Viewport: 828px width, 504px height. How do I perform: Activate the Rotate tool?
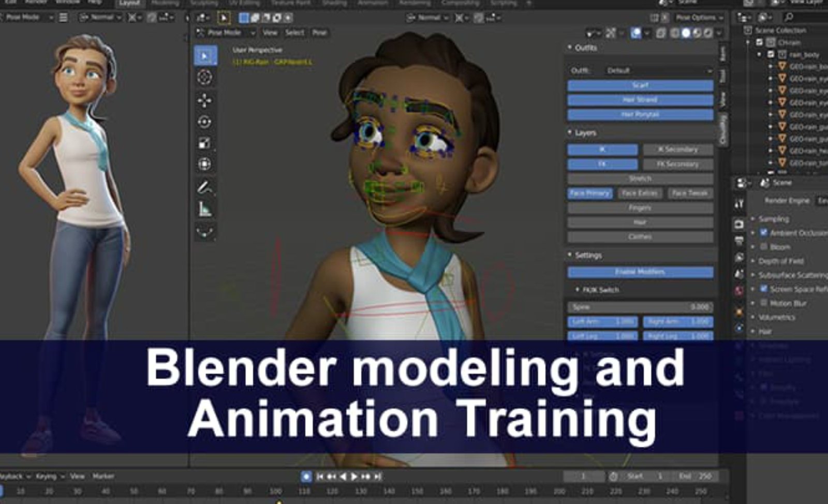point(204,122)
